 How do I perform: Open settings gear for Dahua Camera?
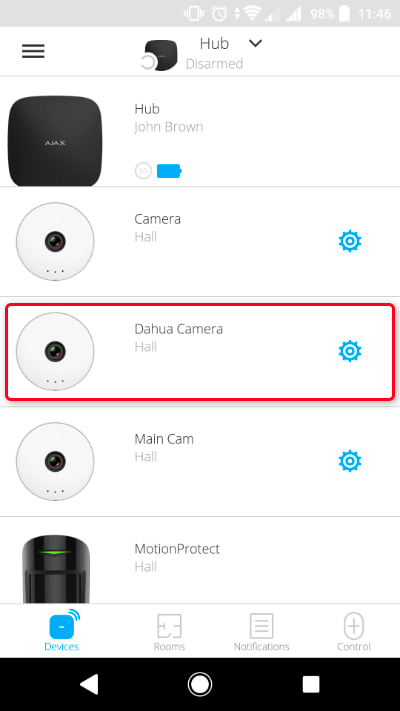pyautogui.click(x=350, y=351)
